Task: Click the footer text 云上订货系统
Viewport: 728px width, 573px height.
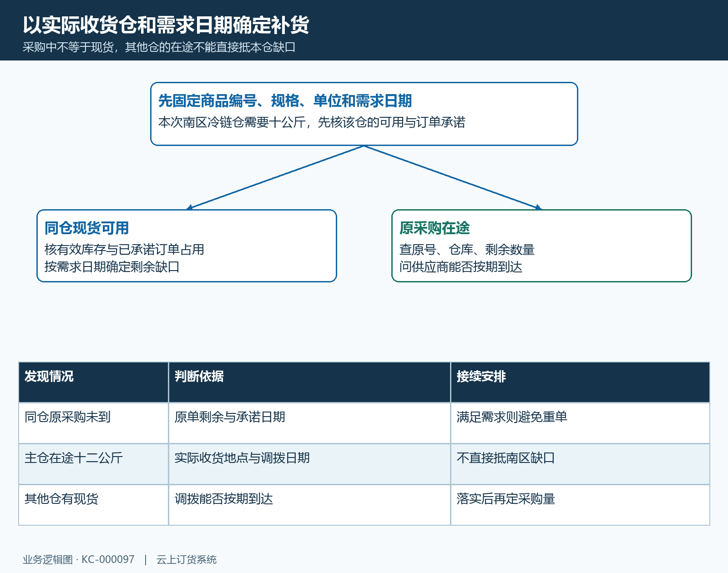Action: pyautogui.click(x=187, y=560)
